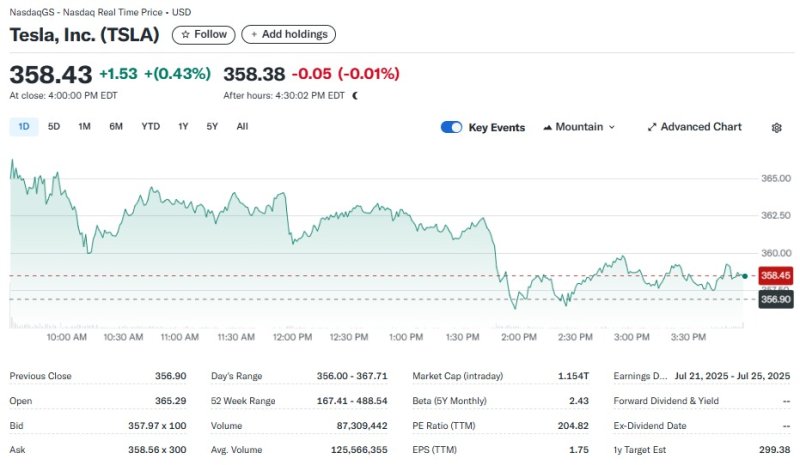
Task: Open chart settings gear icon
Action: click(776, 128)
